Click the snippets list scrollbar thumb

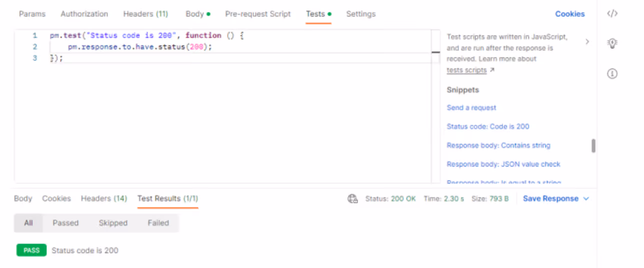[593, 145]
